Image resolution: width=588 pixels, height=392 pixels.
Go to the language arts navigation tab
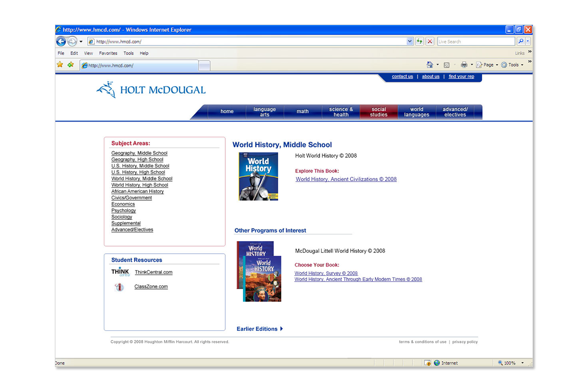(265, 112)
